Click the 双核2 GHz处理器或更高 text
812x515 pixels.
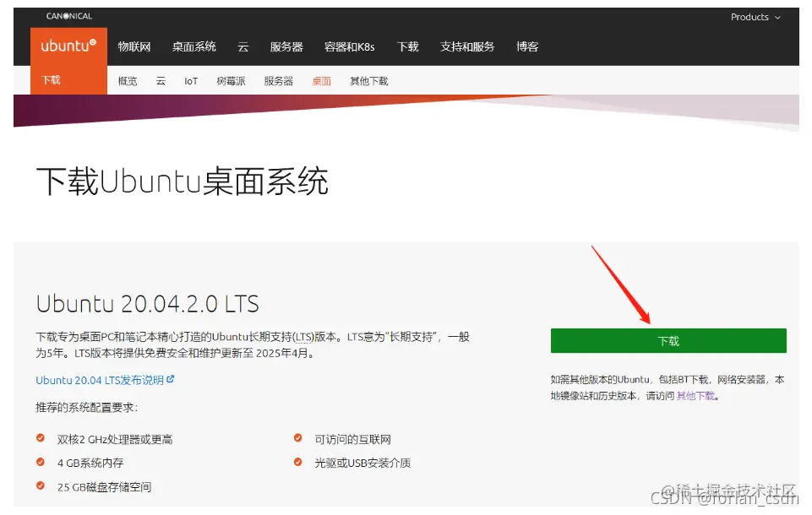[x=115, y=439]
